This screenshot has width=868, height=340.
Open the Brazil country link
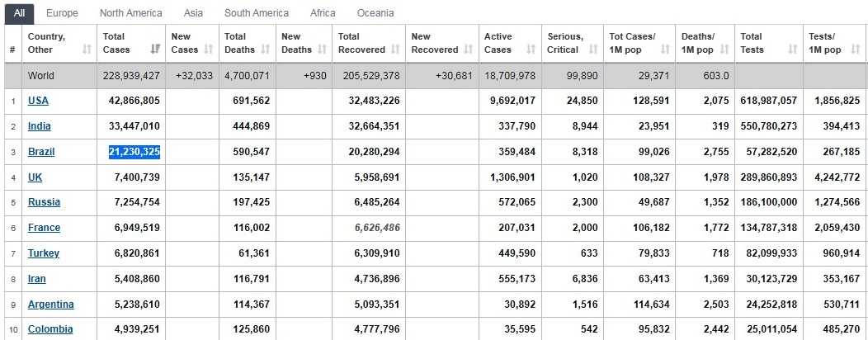pyautogui.click(x=41, y=152)
